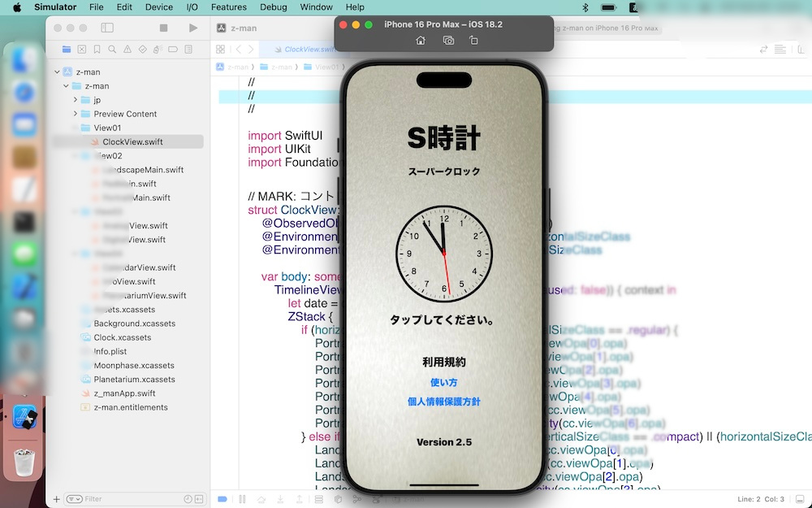Screen dimensions: 812x508
Task: Open the Debug menu
Action: [273, 7]
